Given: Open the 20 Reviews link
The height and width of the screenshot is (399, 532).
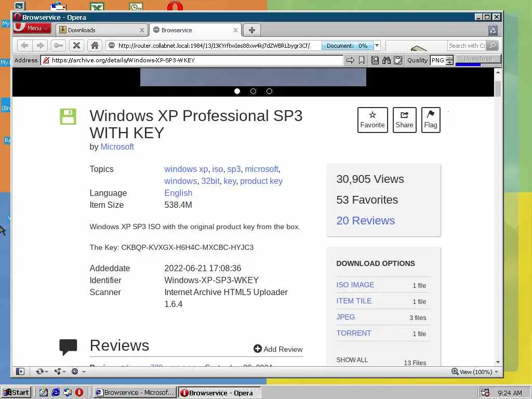Looking at the screenshot, I should point(365,220).
